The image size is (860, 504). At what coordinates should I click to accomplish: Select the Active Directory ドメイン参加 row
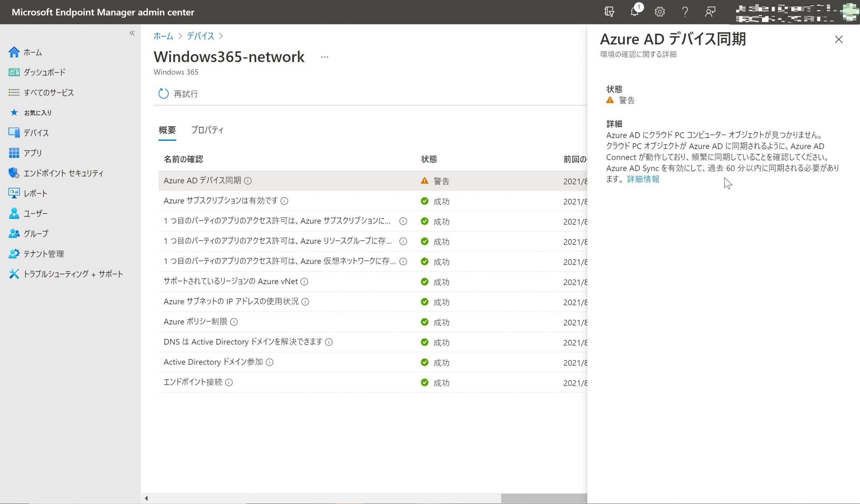tap(213, 362)
